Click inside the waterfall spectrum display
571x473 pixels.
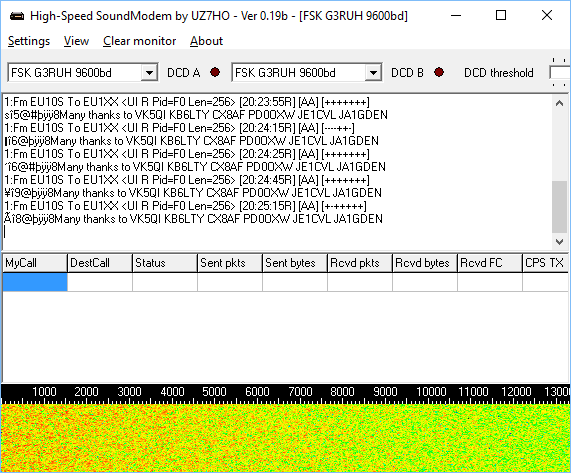286,438
